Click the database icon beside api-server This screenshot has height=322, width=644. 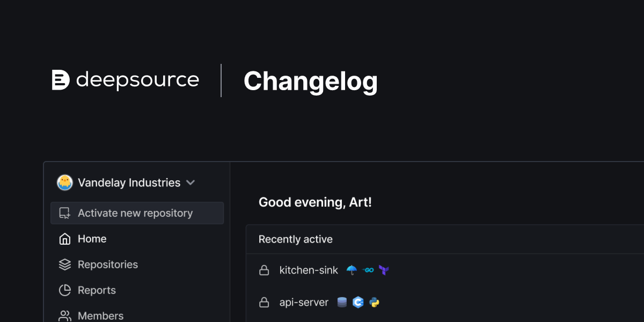pos(342,302)
